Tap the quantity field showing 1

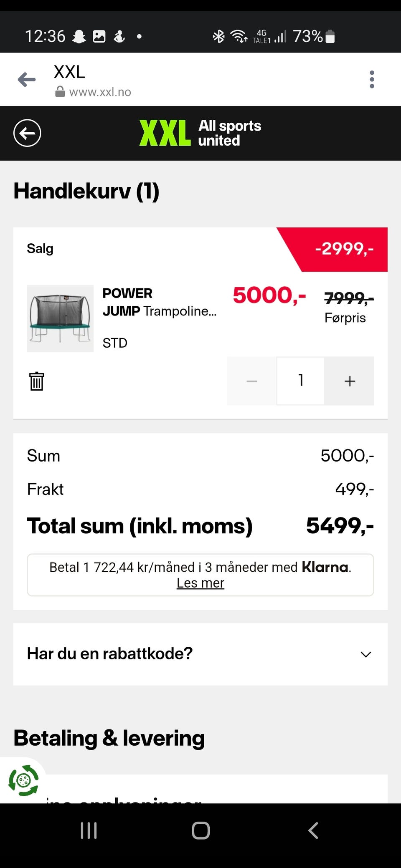pyautogui.click(x=301, y=381)
